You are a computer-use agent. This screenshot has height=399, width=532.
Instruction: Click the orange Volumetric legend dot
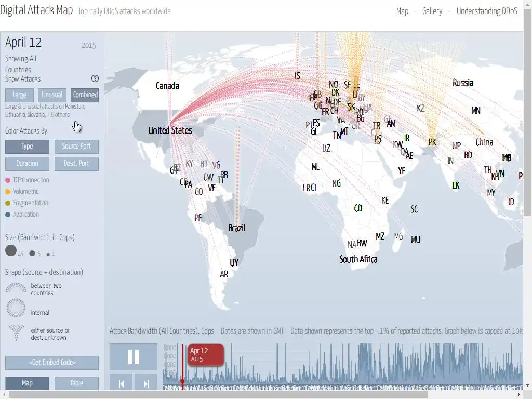tap(8, 192)
